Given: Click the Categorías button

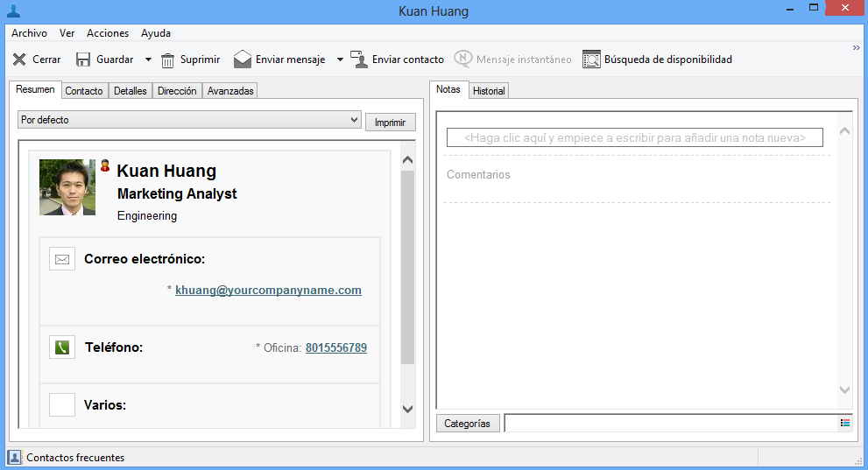Looking at the screenshot, I should [468, 424].
